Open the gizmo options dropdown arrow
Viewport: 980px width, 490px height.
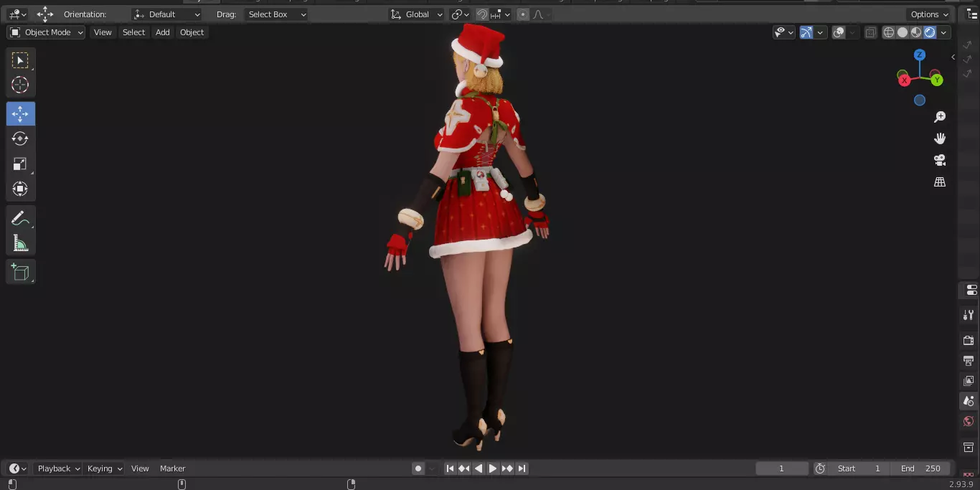click(x=820, y=32)
